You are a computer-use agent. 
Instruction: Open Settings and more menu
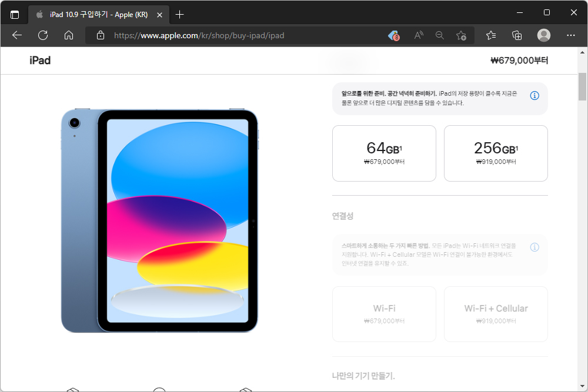571,35
